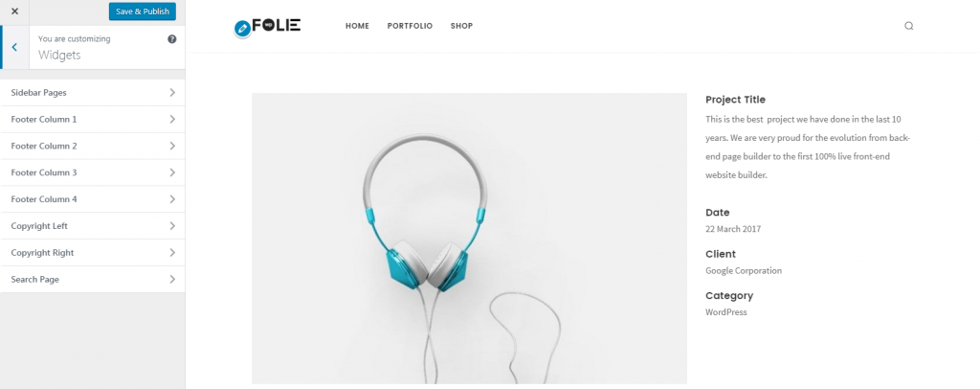
Task: Open Footer Column 2 section
Action: (93, 146)
